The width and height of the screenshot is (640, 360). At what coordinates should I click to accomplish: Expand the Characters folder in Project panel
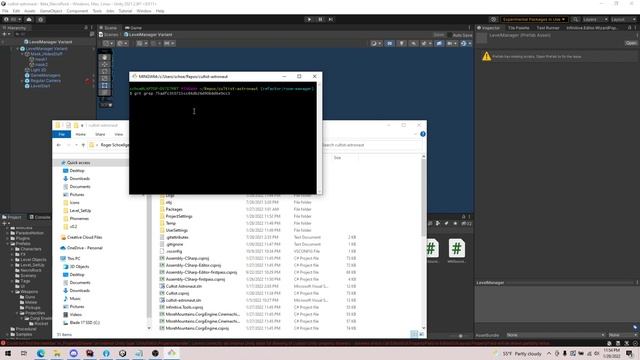coord(13,249)
